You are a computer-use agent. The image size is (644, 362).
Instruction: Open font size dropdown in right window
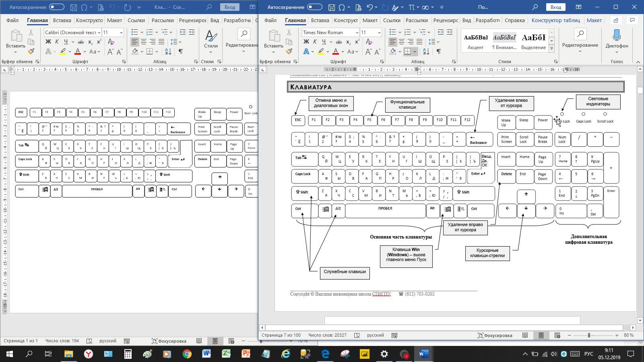(x=379, y=33)
